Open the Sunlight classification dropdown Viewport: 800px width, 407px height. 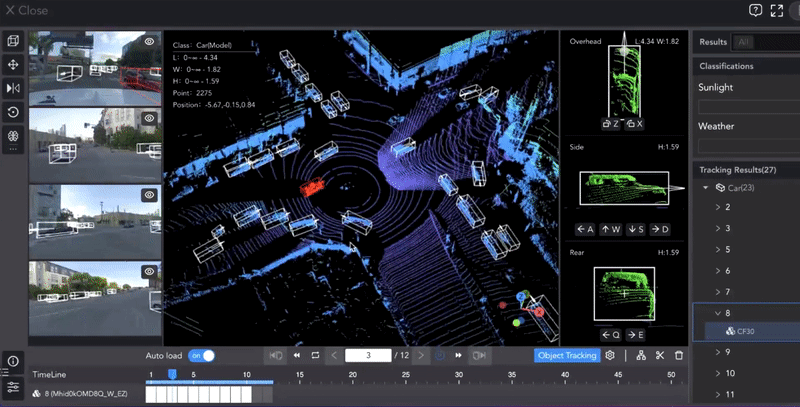(748, 107)
